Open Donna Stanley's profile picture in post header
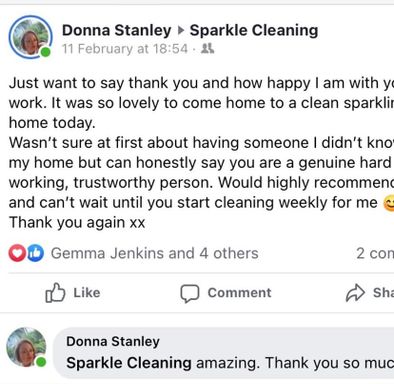394x384 pixels. [x=30, y=37]
